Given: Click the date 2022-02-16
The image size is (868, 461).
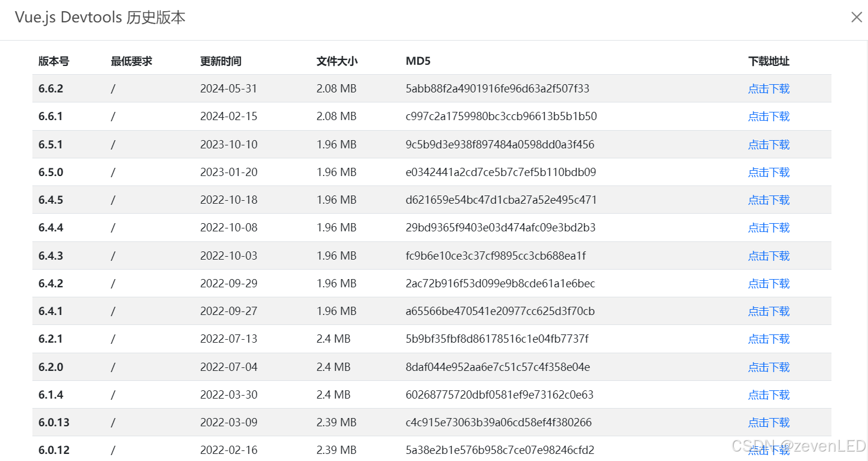Looking at the screenshot, I should click(x=228, y=450).
